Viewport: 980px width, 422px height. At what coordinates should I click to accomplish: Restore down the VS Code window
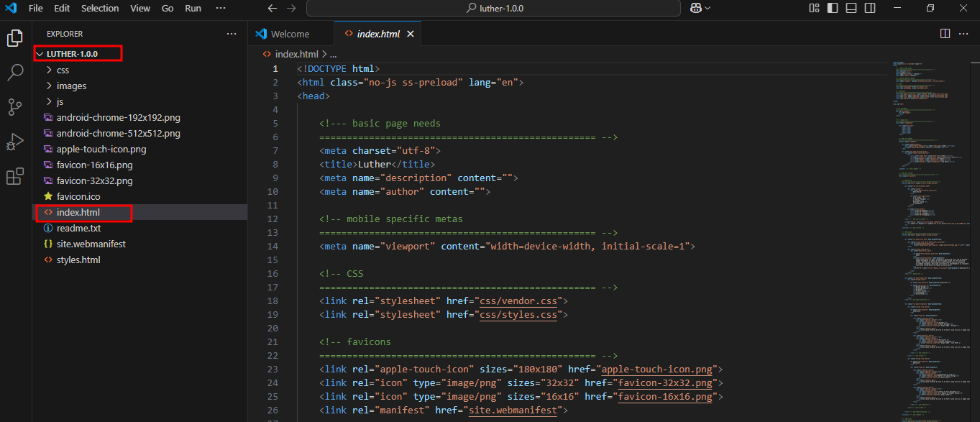930,8
